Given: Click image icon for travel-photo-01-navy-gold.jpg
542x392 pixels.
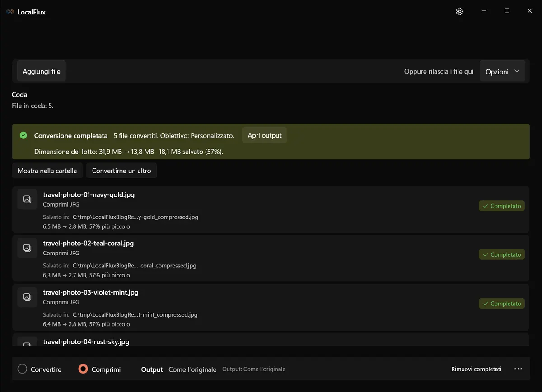Looking at the screenshot, I should [27, 199].
